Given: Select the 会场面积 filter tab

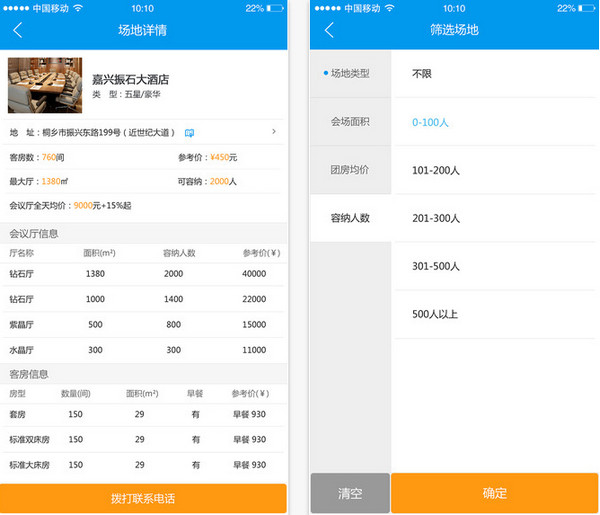Looking at the screenshot, I should (x=351, y=122).
